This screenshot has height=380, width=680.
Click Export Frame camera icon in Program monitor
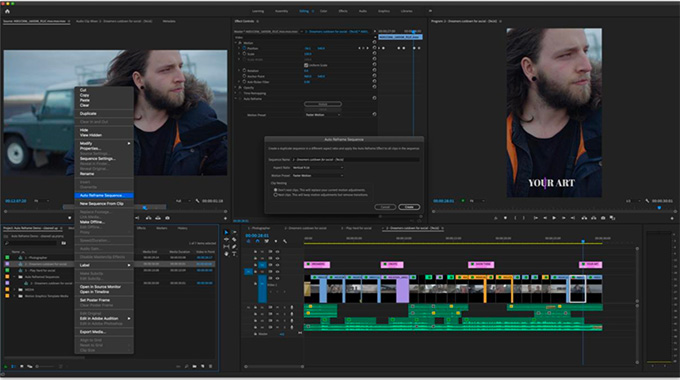tap(603, 218)
